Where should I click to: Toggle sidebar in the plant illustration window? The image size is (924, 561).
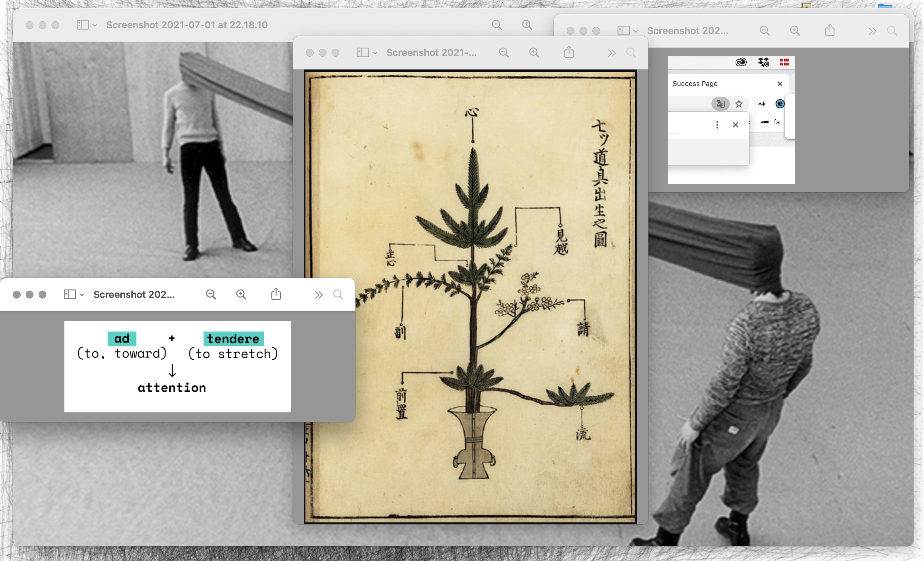pos(362,52)
